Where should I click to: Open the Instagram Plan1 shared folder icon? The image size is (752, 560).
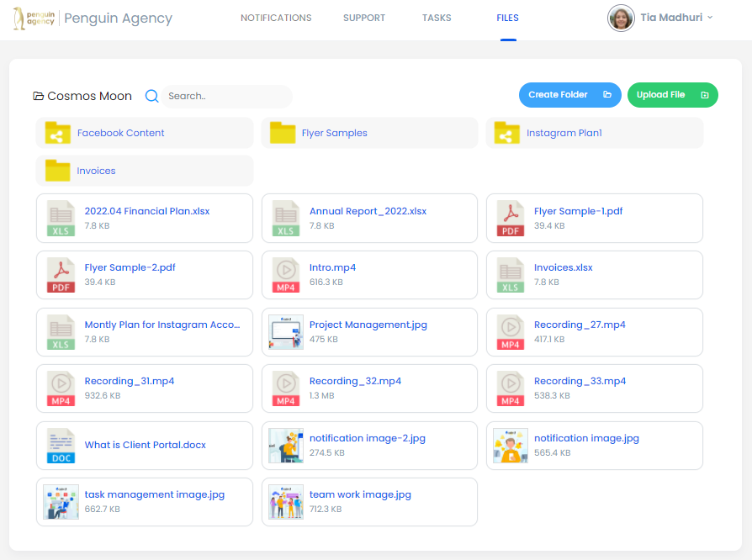point(506,133)
